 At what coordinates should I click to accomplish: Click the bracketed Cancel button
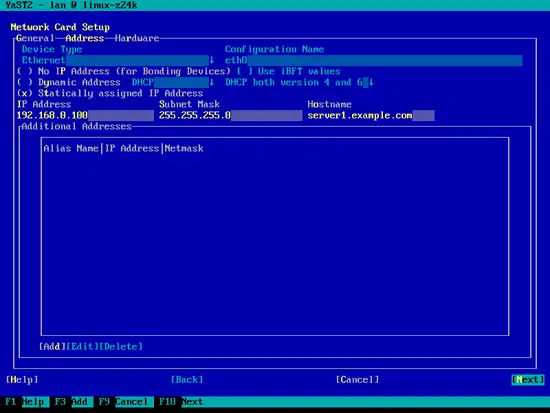point(357,379)
